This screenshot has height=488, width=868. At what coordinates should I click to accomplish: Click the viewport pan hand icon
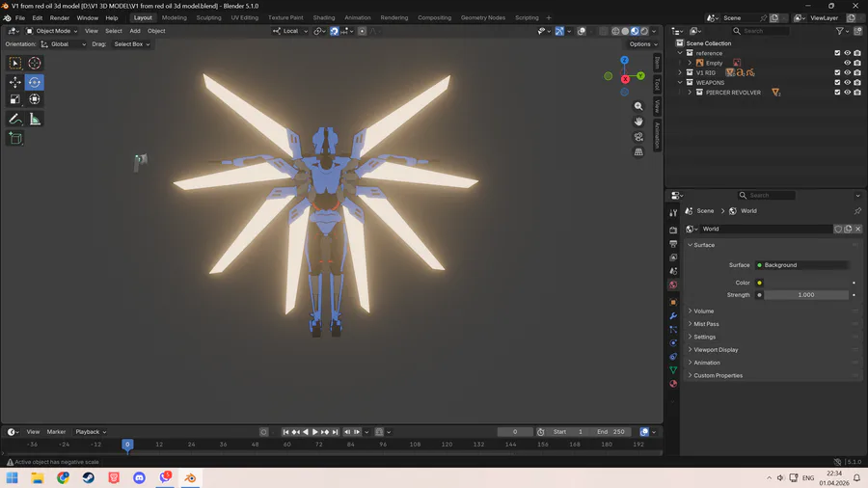638,122
